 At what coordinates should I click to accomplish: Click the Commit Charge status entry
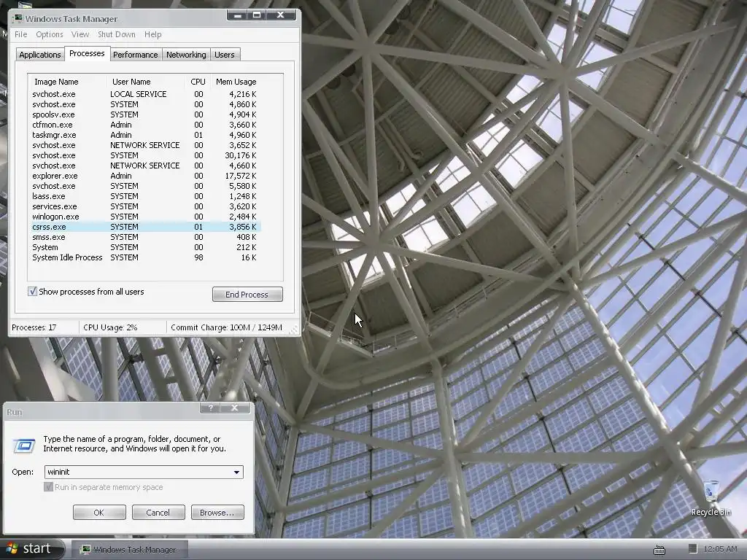pyautogui.click(x=226, y=327)
